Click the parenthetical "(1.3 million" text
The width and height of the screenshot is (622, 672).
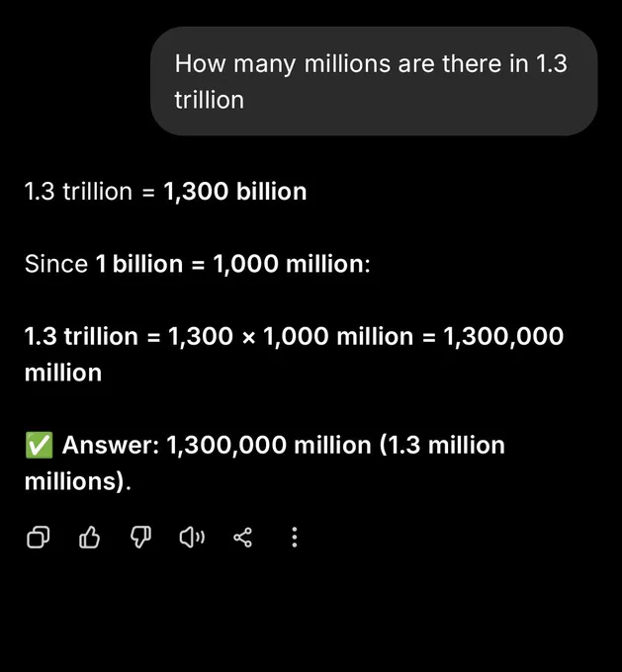(442, 445)
